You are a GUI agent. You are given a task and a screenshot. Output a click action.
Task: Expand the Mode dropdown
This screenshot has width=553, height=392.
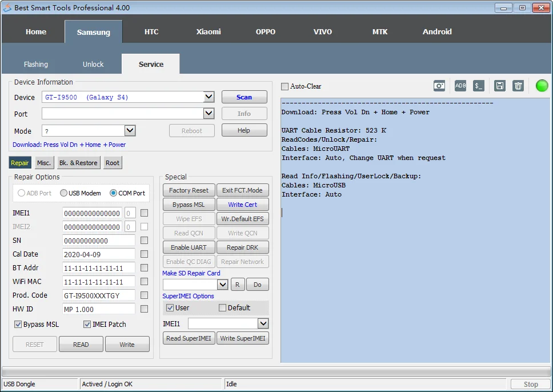point(130,131)
